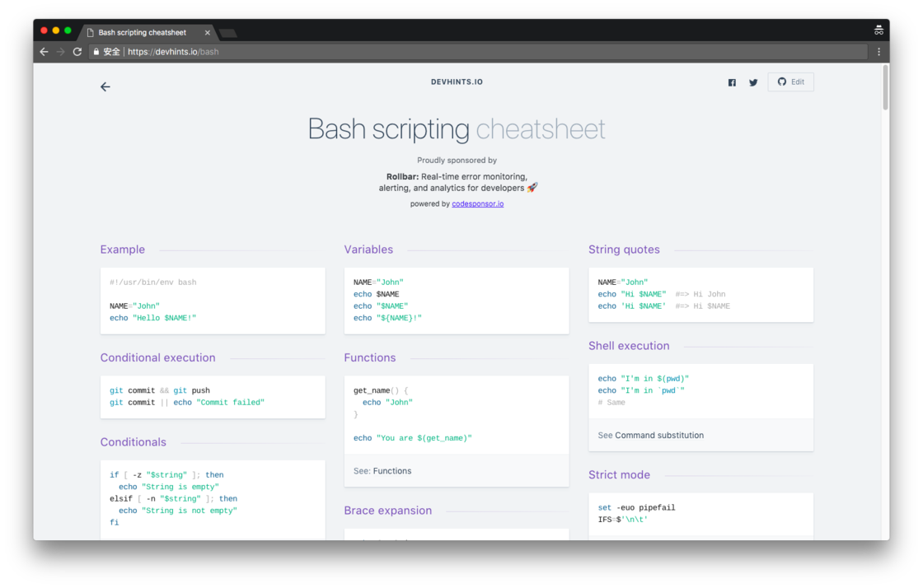Open the See: Functions link
The width and height of the screenshot is (923, 588).
[x=392, y=471]
